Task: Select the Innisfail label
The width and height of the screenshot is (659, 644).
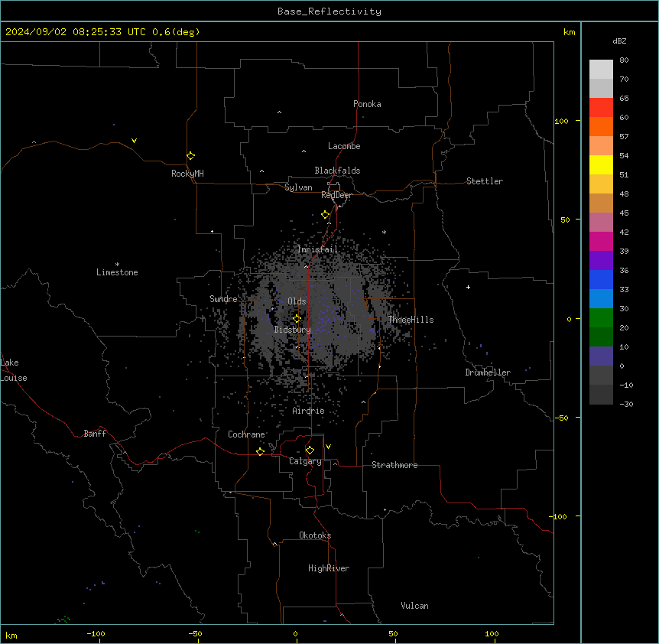Action: click(317, 249)
